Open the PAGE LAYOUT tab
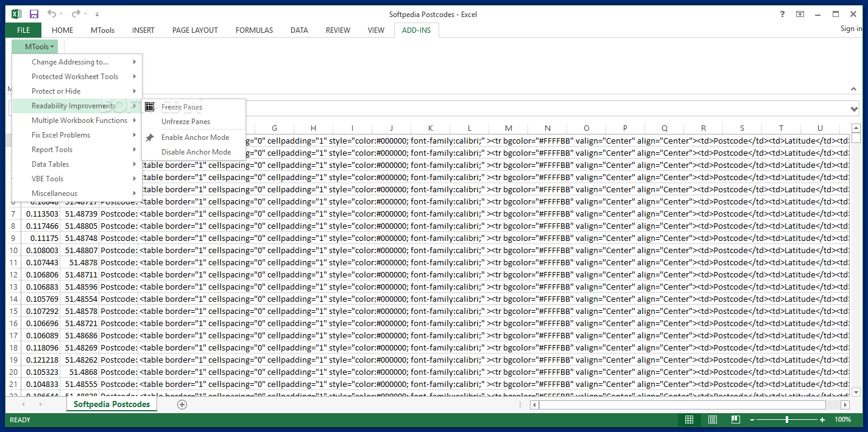The width and height of the screenshot is (868, 432). point(195,30)
